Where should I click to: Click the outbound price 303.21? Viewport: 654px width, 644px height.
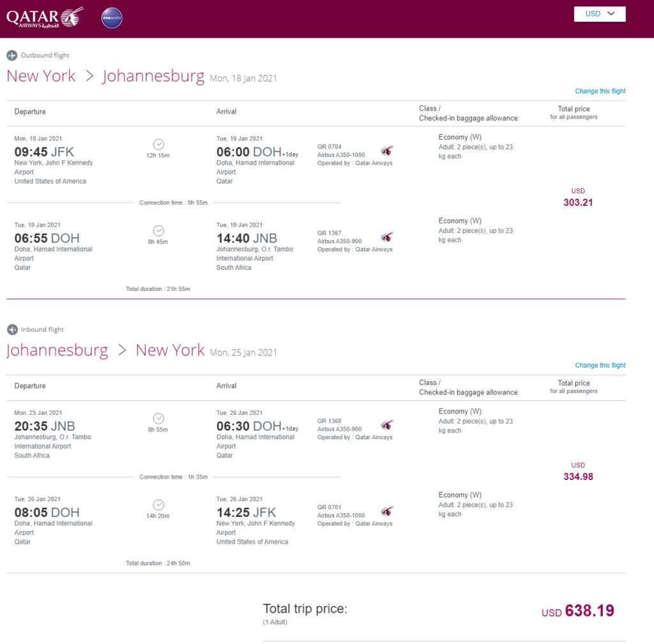click(577, 202)
